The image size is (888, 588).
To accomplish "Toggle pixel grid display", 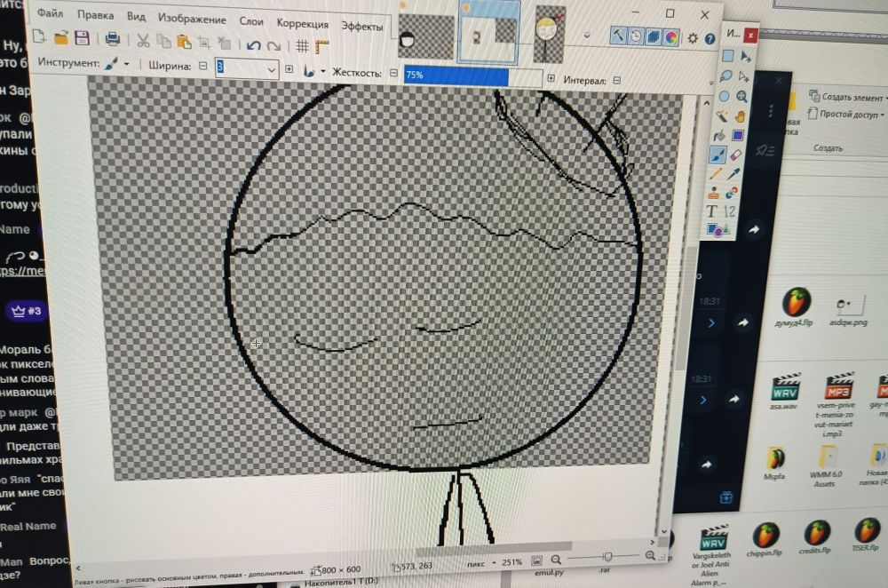I will (x=303, y=46).
